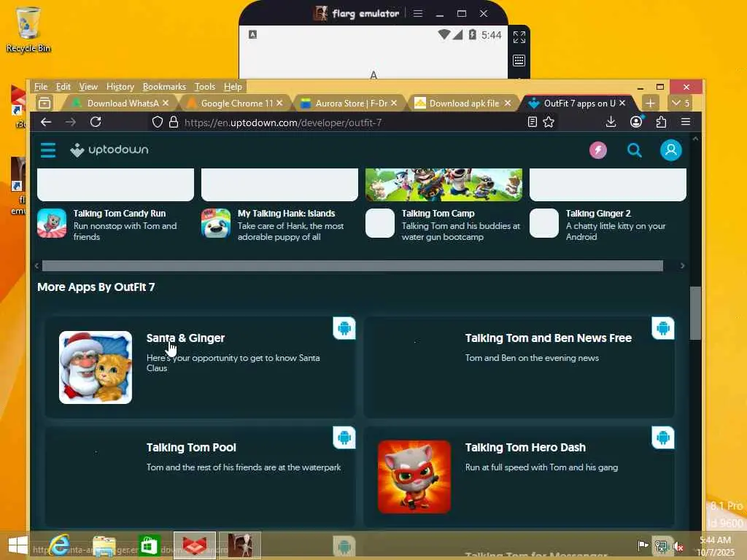Open the File menu
The height and width of the screenshot is (560, 747).
click(41, 87)
